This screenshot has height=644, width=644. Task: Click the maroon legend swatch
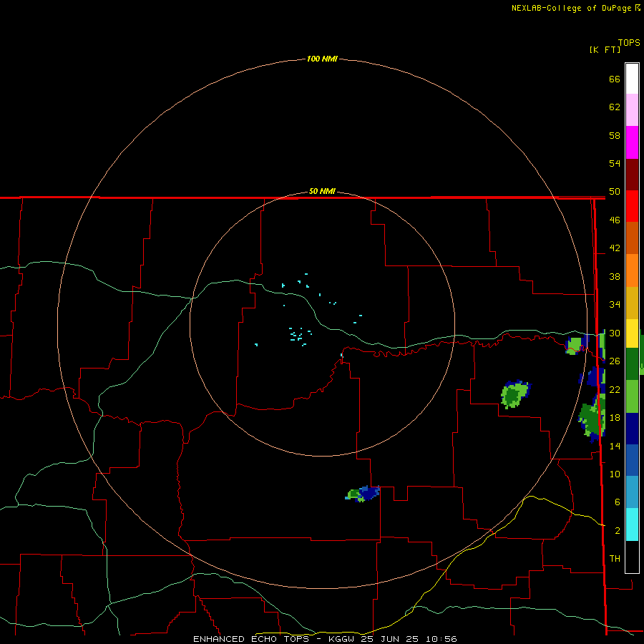click(x=632, y=175)
